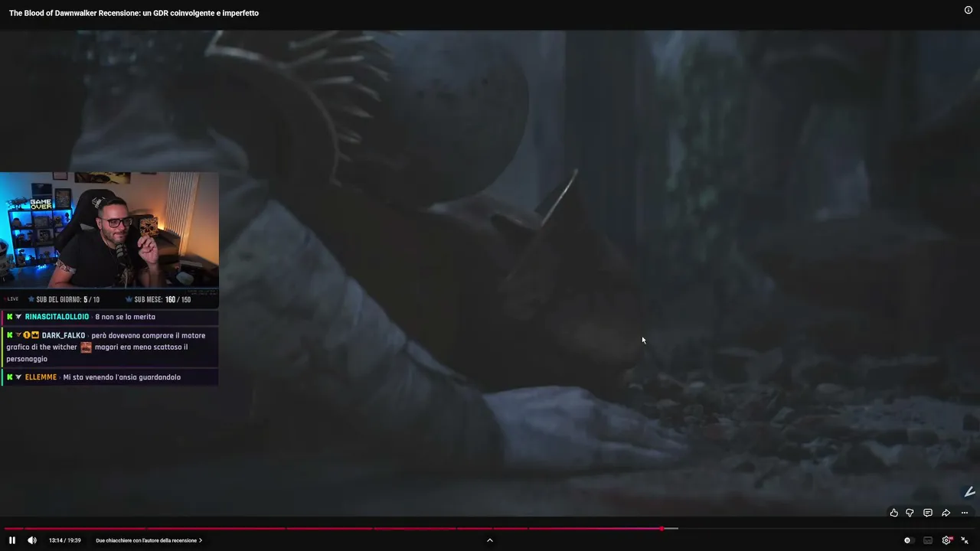Pause the video playback

pos(12,540)
